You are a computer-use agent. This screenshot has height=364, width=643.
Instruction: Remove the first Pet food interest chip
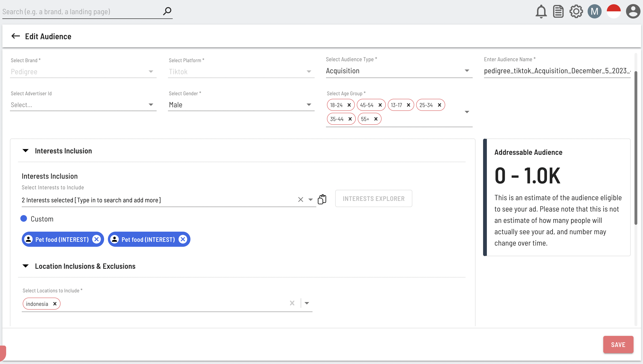96,239
